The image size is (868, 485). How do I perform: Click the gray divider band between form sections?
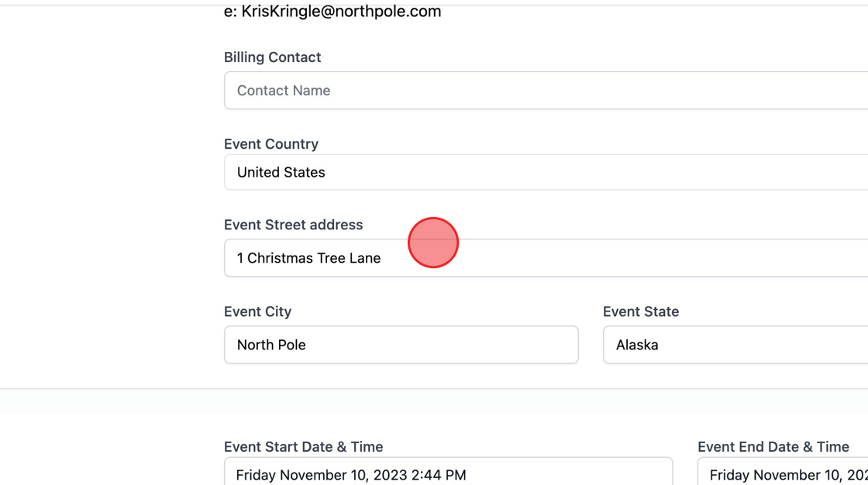(434, 401)
